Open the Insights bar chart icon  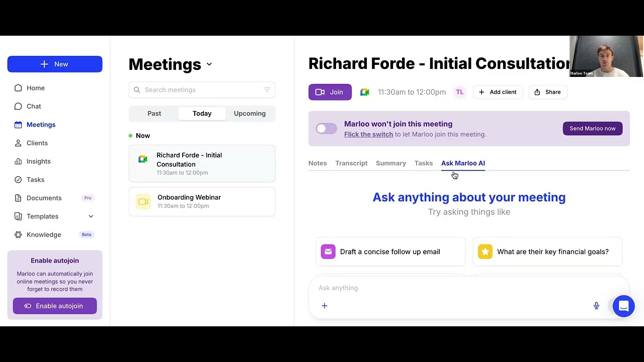pos(18,161)
